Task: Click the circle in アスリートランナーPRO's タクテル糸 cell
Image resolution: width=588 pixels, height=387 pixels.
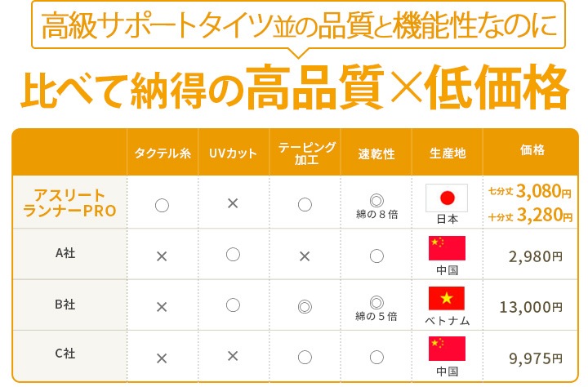Action: [162, 205]
